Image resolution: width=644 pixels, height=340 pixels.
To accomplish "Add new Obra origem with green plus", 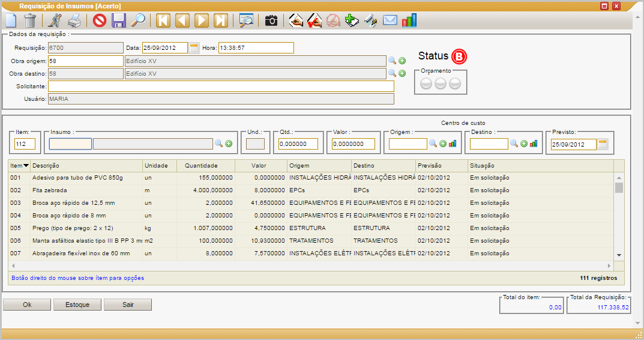I will [x=402, y=61].
